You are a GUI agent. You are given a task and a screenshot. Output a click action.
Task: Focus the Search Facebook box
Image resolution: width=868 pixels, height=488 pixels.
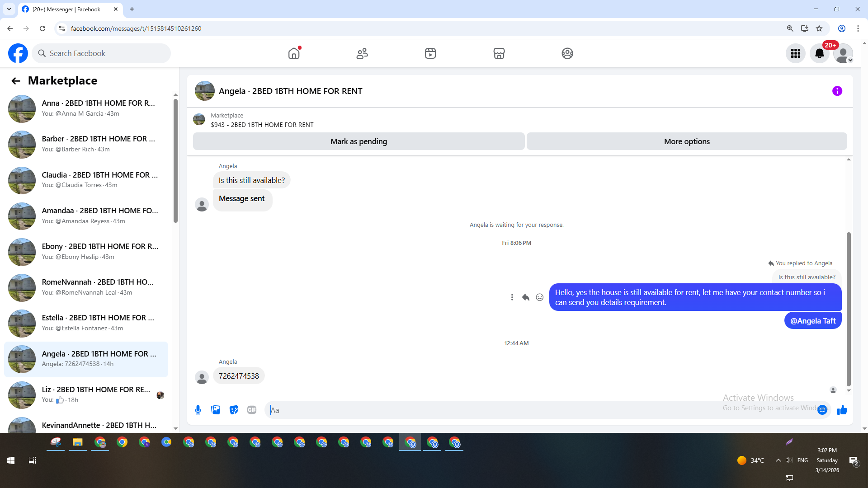(101, 53)
